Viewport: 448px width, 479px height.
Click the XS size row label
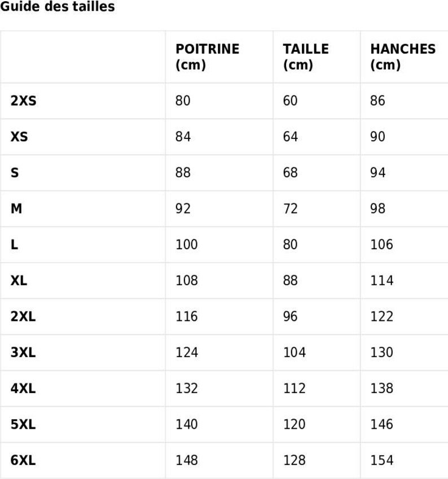[19, 137]
